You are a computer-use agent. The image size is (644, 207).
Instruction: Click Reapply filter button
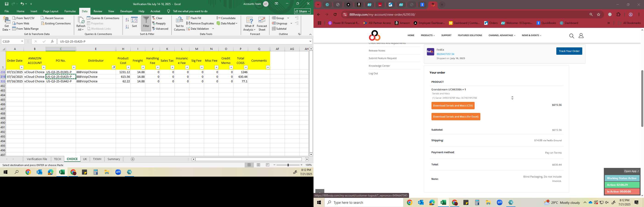pos(159,23)
